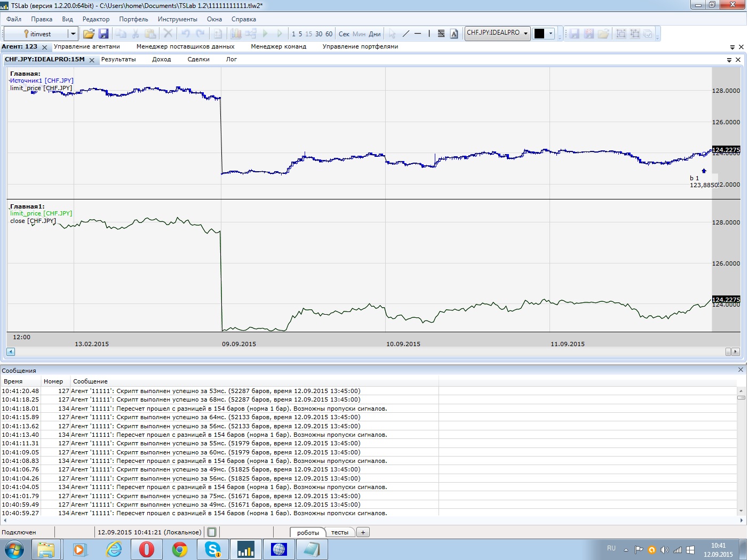Open the Вид menu
Screen dimensions: 749x560
coord(67,19)
